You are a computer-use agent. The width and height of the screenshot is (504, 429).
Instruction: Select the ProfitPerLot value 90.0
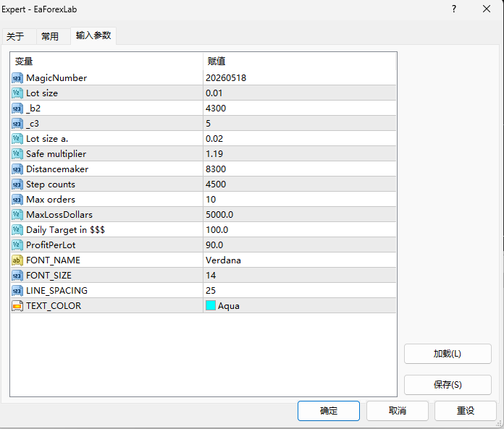[214, 245]
